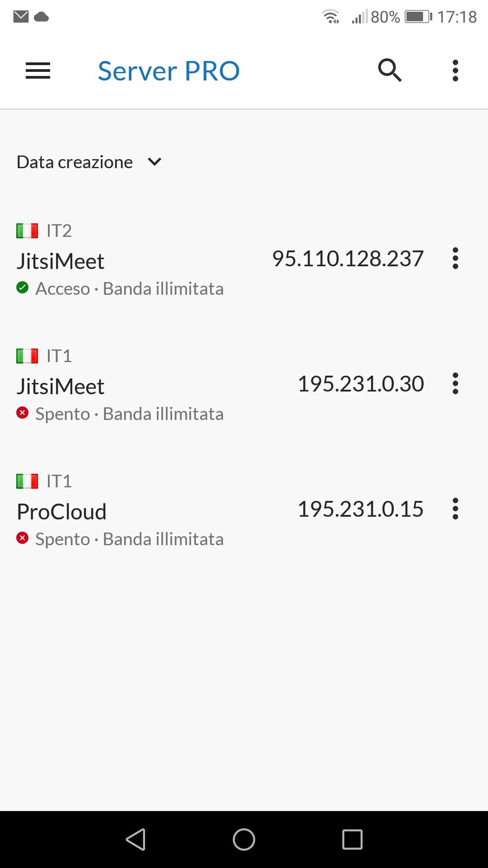Tap IP address 195.231.0.15
This screenshot has width=488, height=868.
[361, 509]
